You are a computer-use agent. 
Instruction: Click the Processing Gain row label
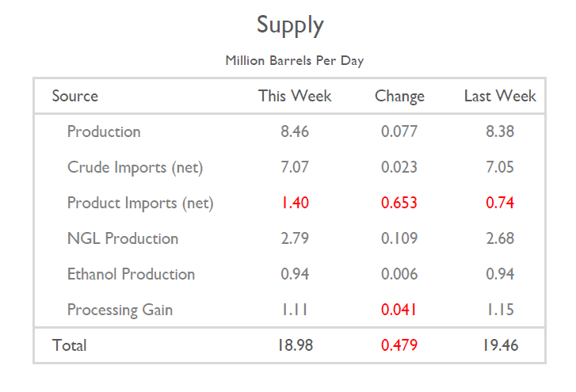point(120,310)
